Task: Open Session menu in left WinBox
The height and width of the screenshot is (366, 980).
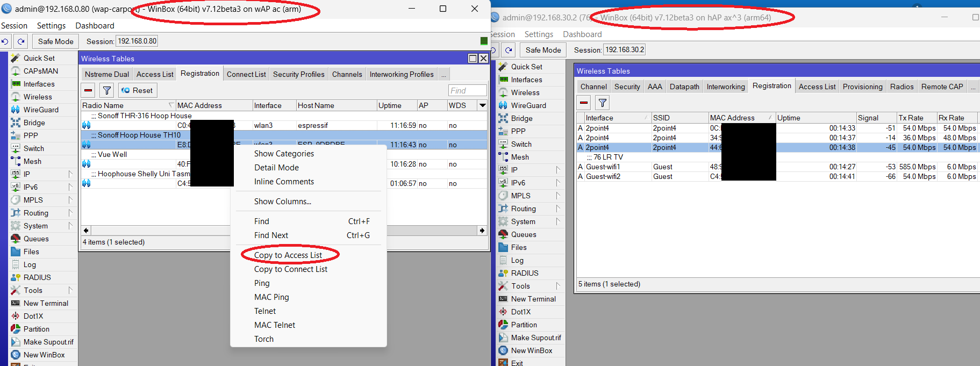Action: [x=14, y=26]
